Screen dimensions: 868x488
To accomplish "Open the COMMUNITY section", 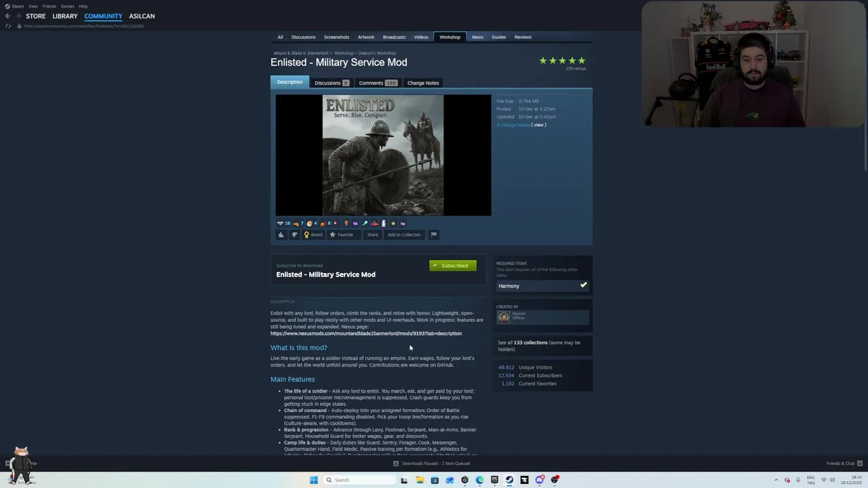I will [x=103, y=16].
